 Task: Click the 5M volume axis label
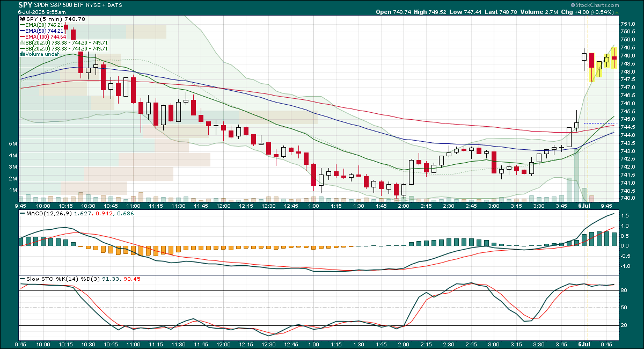click(x=13, y=144)
